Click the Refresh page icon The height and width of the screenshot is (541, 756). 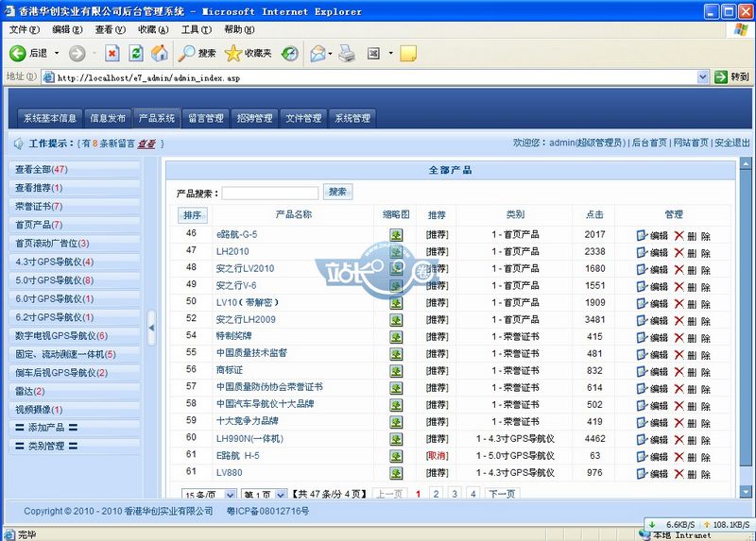136,53
